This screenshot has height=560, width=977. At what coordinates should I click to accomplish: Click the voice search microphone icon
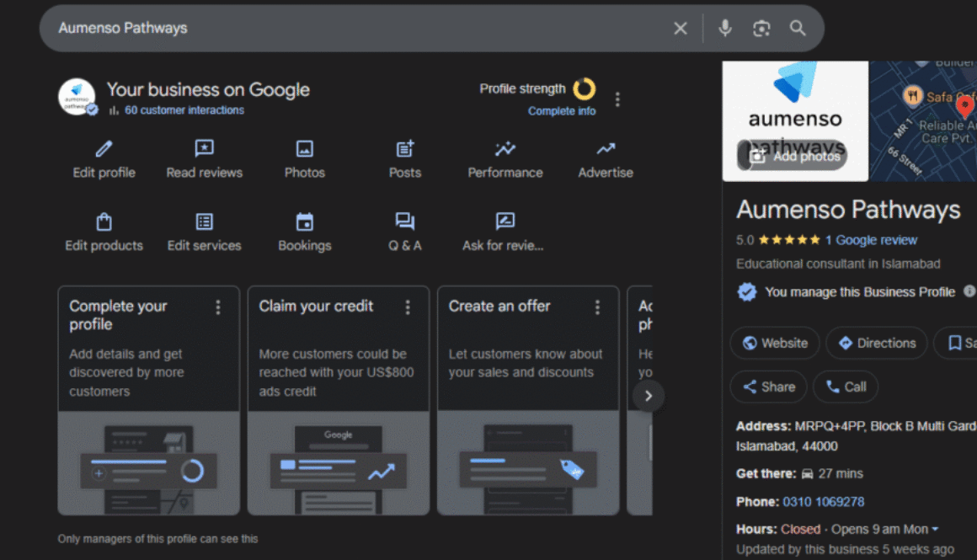click(724, 29)
